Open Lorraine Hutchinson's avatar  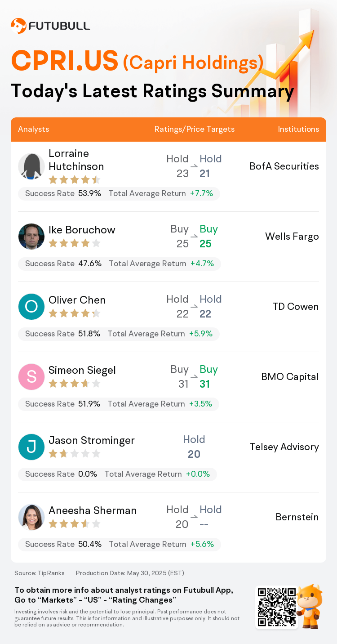[x=31, y=166]
